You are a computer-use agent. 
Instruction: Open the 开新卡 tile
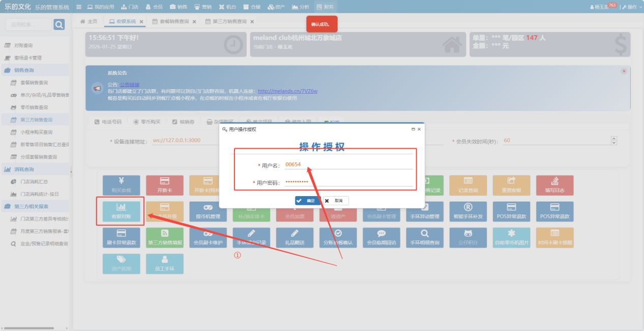point(164,185)
